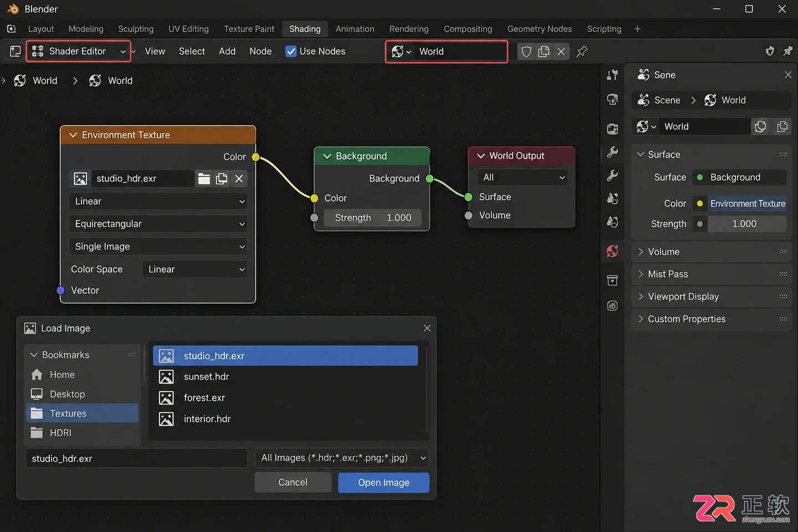
Task: Open the Output properties tab icon
Action: click(612, 129)
